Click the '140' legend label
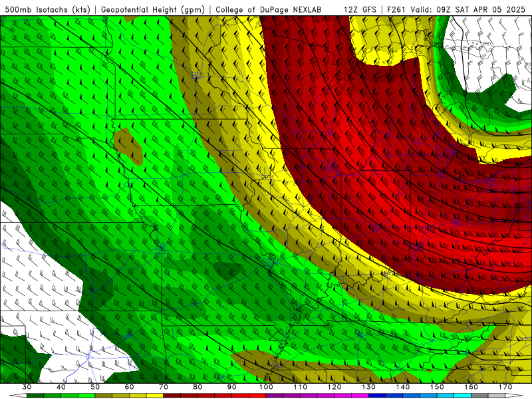 point(403,387)
